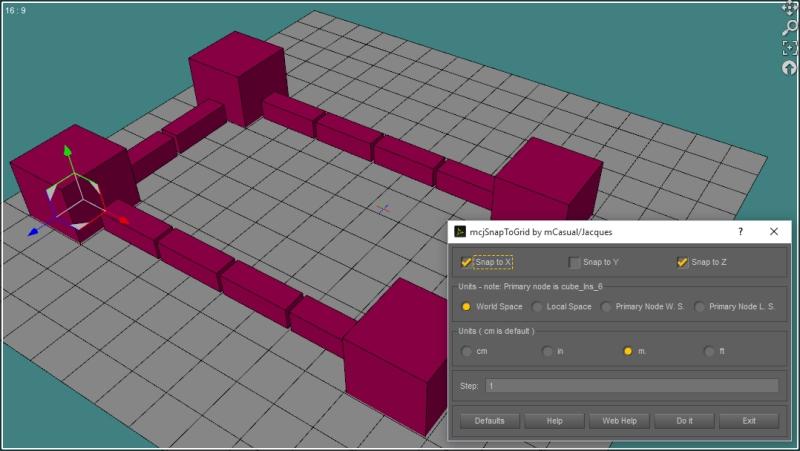Click the mcjSnapToGrid dialog title icon

point(460,232)
